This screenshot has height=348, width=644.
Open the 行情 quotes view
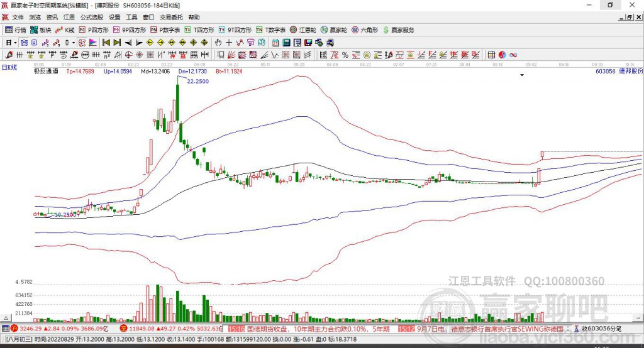pos(16,30)
